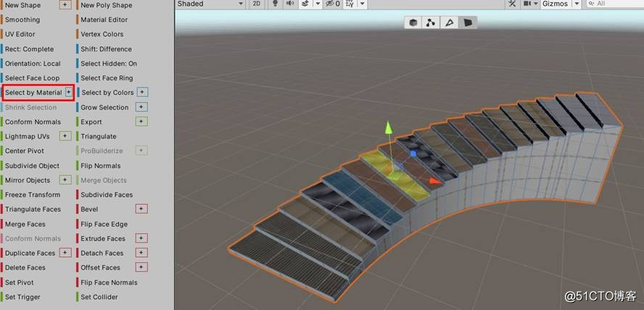Click the Gizmos toggle button
This screenshot has width=644, height=310.
[555, 4]
